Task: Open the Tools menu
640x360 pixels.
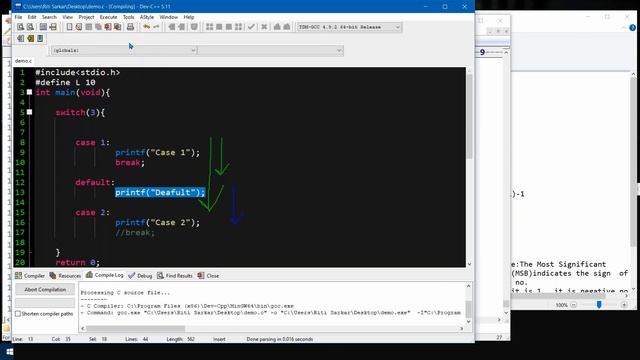Action: pyautogui.click(x=128, y=17)
